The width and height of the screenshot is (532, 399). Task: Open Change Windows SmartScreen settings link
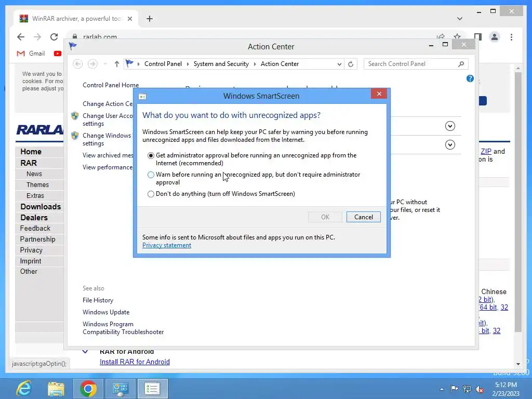point(107,139)
